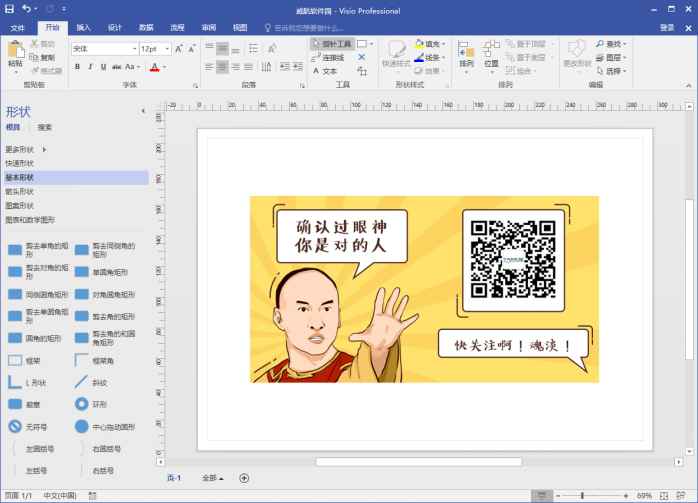Click the Arrange (排列) button
This screenshot has height=503, width=698.
467,56
